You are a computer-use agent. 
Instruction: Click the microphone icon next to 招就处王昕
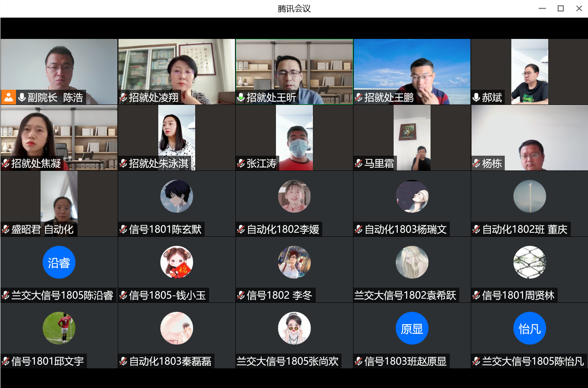coord(241,97)
